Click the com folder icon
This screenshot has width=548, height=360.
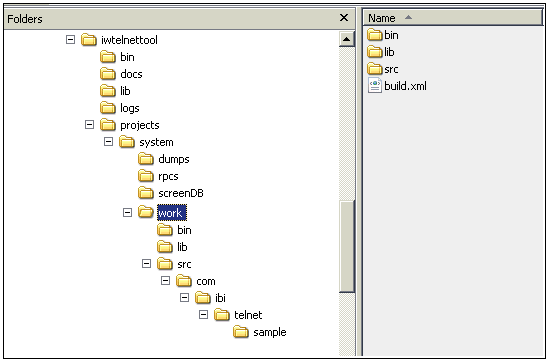(183, 281)
